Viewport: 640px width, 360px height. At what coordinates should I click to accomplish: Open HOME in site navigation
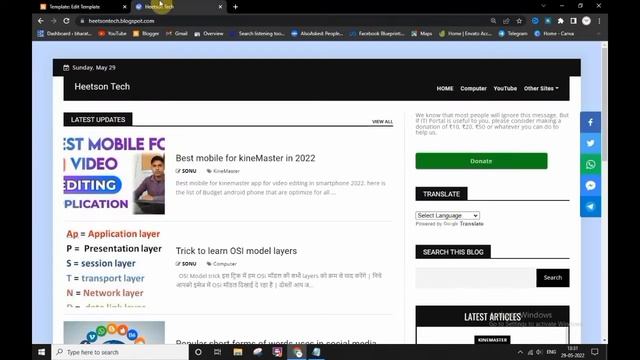pos(444,88)
